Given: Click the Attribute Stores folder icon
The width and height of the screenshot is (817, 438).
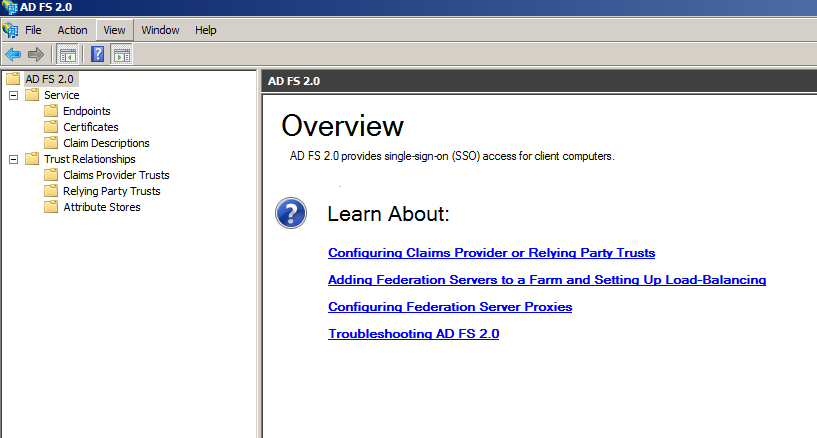Looking at the screenshot, I should (x=51, y=207).
